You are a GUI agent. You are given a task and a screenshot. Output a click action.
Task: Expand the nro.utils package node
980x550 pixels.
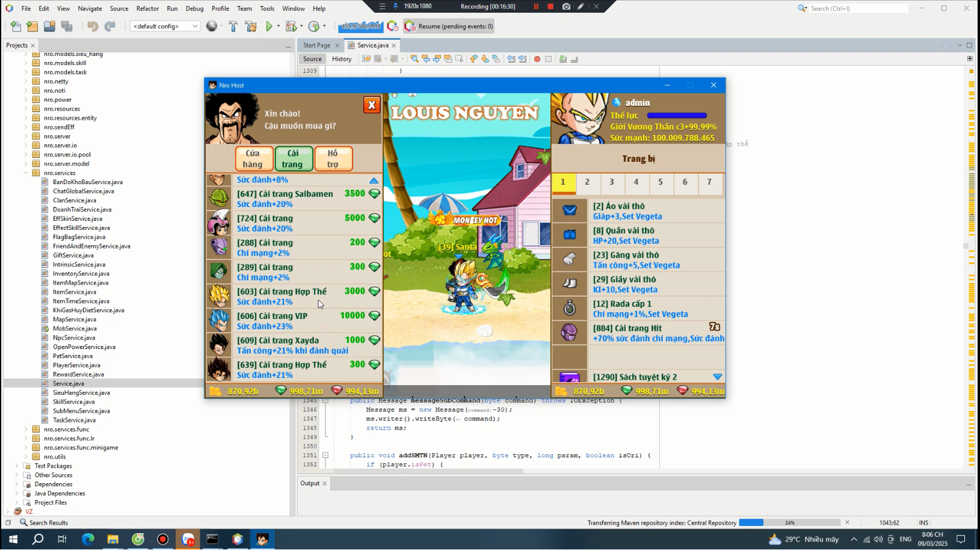click(x=26, y=457)
